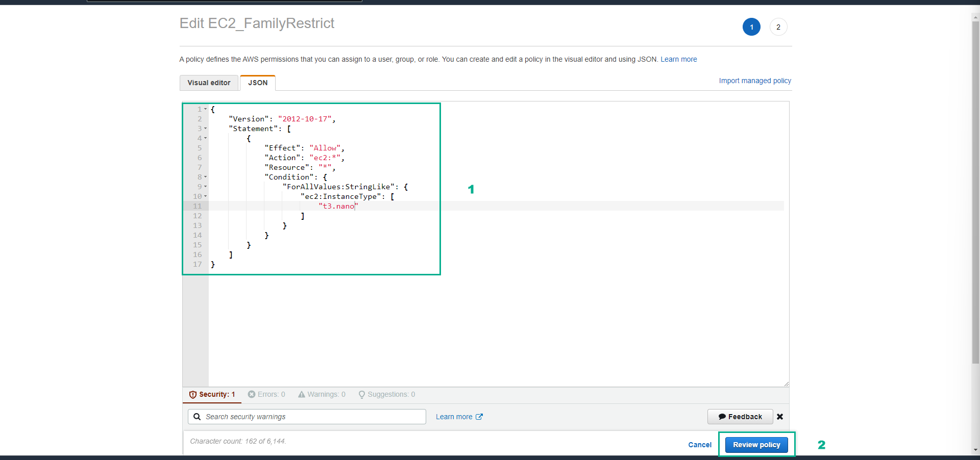Screen dimensions: 980x460
Task: Open the Suggestions tab
Action: (x=387, y=394)
